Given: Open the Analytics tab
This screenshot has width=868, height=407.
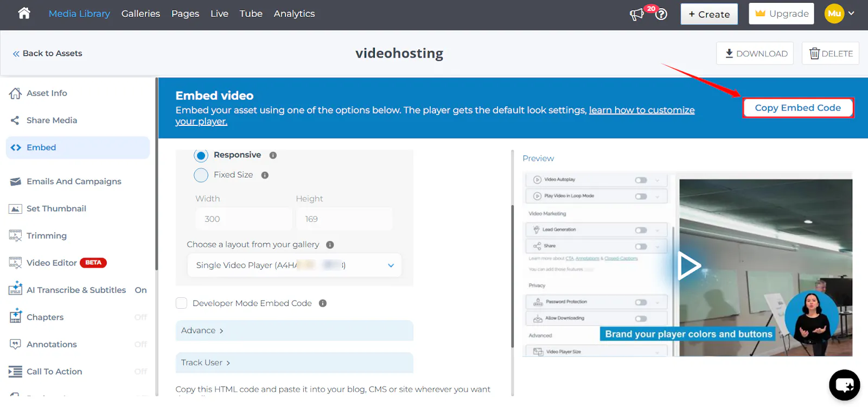Looking at the screenshot, I should 294,14.
